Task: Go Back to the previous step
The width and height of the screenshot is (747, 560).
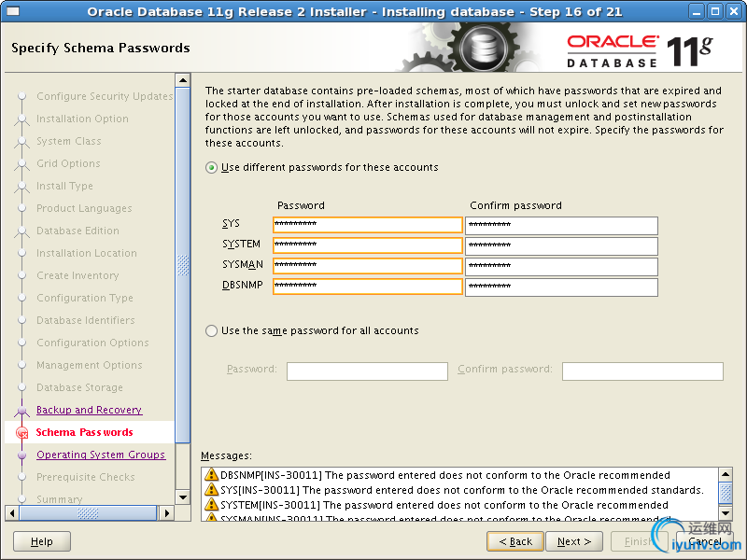Action: click(x=515, y=541)
